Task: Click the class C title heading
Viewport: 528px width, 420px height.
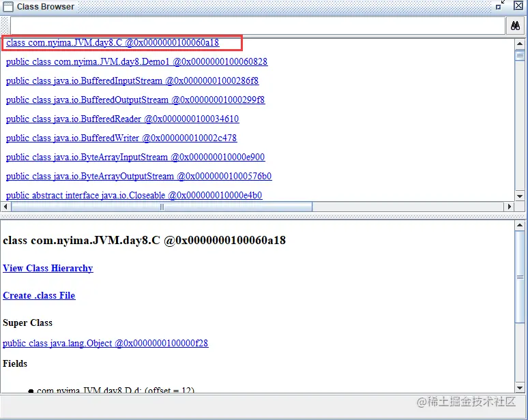Action: click(x=144, y=240)
